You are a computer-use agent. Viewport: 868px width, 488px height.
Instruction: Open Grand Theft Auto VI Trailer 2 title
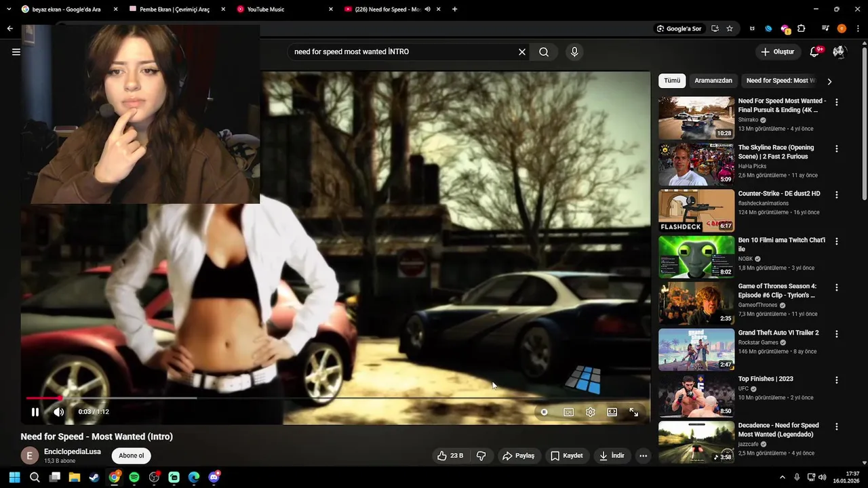(x=778, y=333)
